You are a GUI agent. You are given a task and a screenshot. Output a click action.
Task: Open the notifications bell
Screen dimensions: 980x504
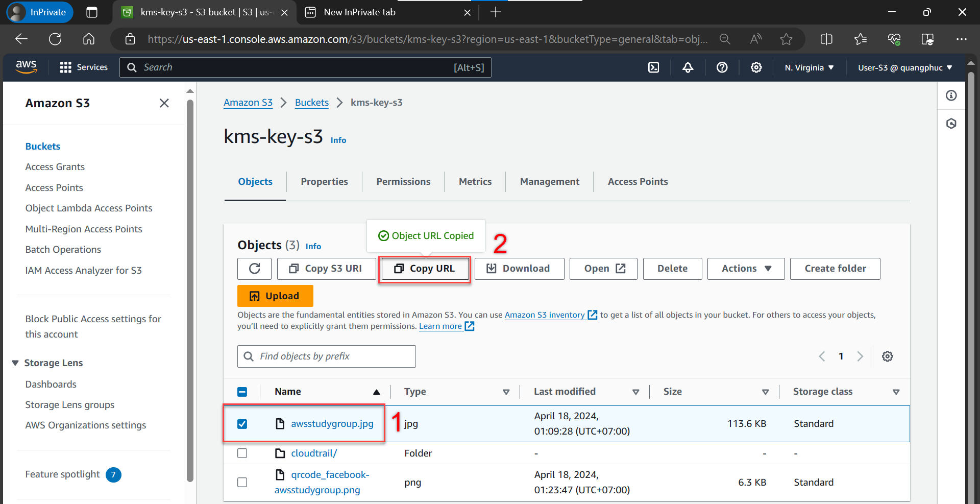(x=688, y=67)
